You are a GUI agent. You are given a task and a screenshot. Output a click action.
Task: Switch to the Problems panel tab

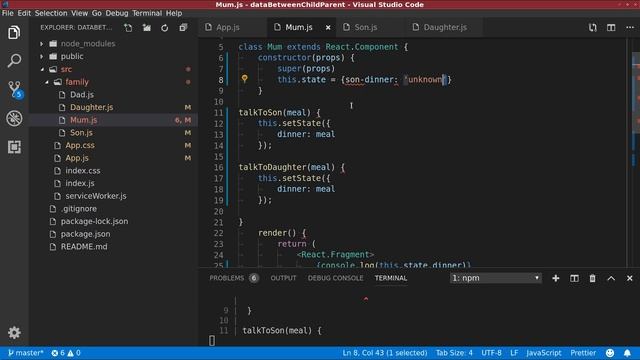click(x=234, y=278)
